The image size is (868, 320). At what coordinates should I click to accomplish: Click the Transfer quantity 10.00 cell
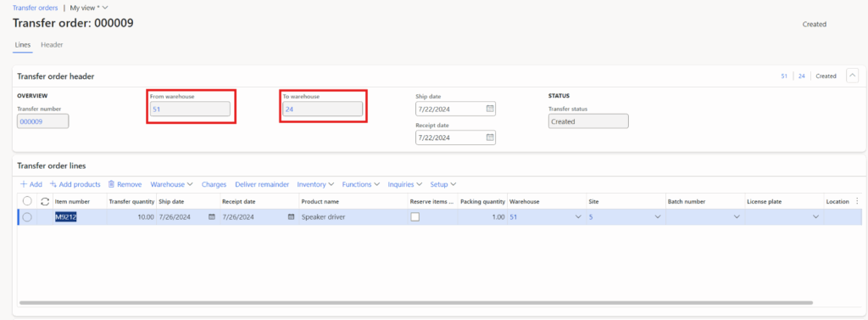131,216
